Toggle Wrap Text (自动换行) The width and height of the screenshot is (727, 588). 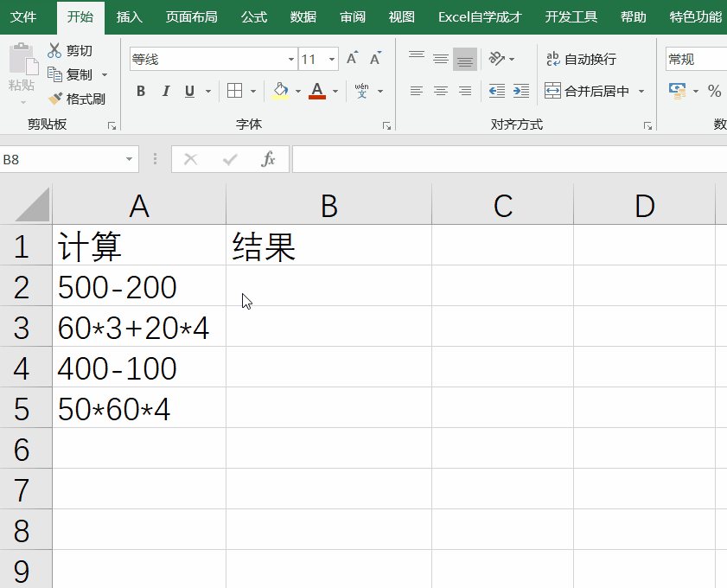pos(581,59)
